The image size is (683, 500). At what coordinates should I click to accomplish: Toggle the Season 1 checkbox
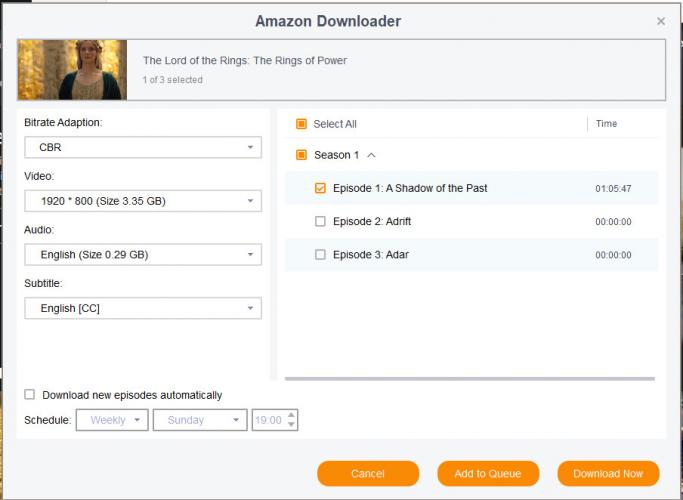coord(301,155)
